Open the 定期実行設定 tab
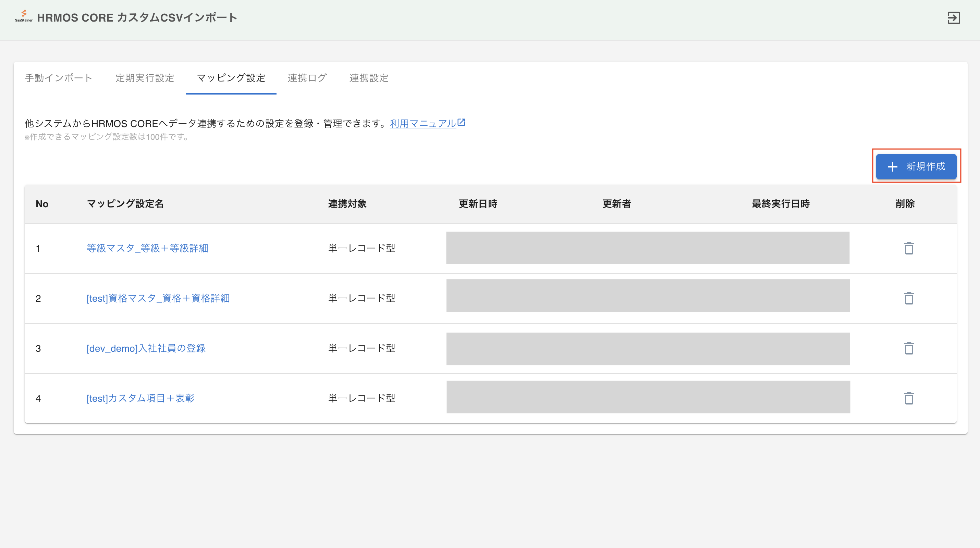The height and width of the screenshot is (548, 980). tap(145, 78)
